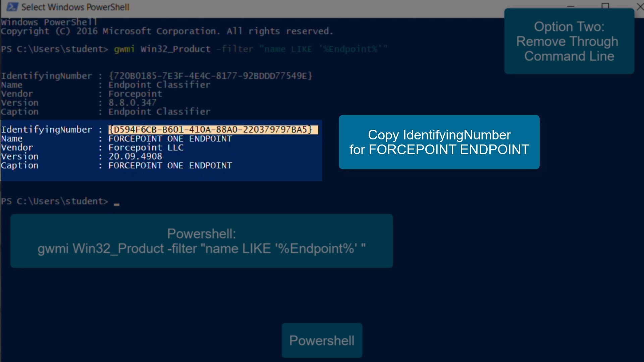Click the FORCEPOINT ONE ENDPOINT Caption value
The height and width of the screenshot is (362, 644).
(170, 166)
